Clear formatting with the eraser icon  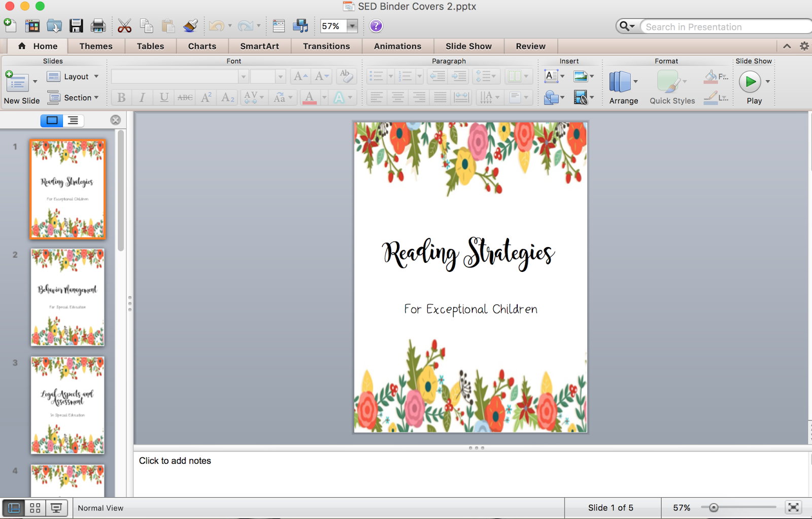[346, 76]
